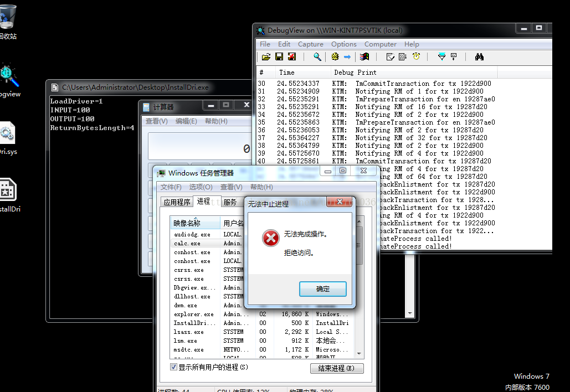Click the Time column header in DebugView
Image resolution: width=570 pixels, height=392 pixels.
coord(303,73)
